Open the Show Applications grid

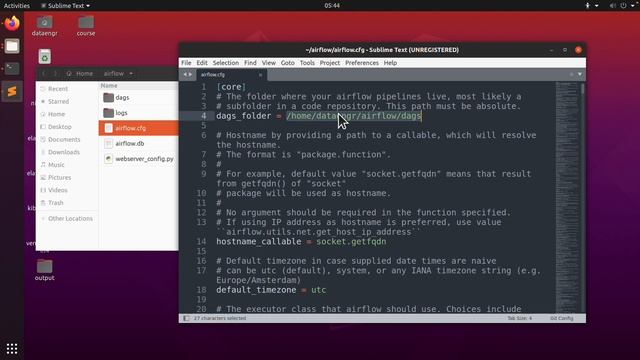click(12, 349)
